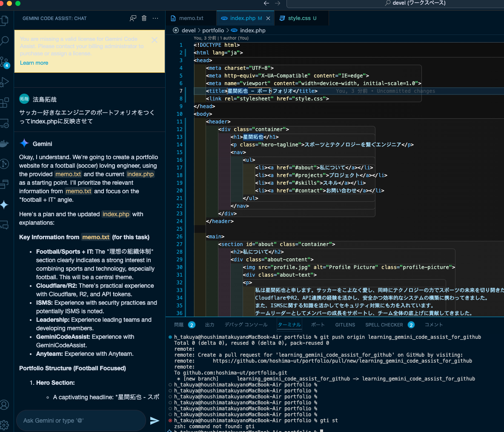
Task: Send the message to Gemini
Action: (x=155, y=421)
